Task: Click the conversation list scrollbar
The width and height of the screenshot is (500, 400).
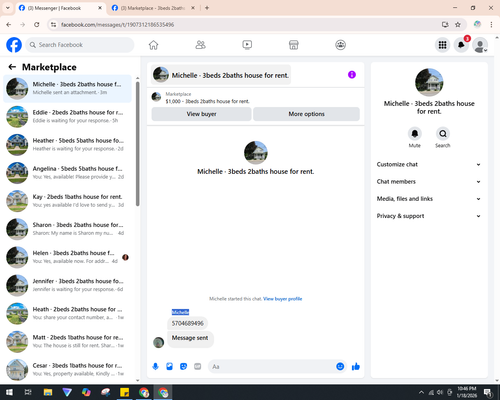Action: coord(137,143)
